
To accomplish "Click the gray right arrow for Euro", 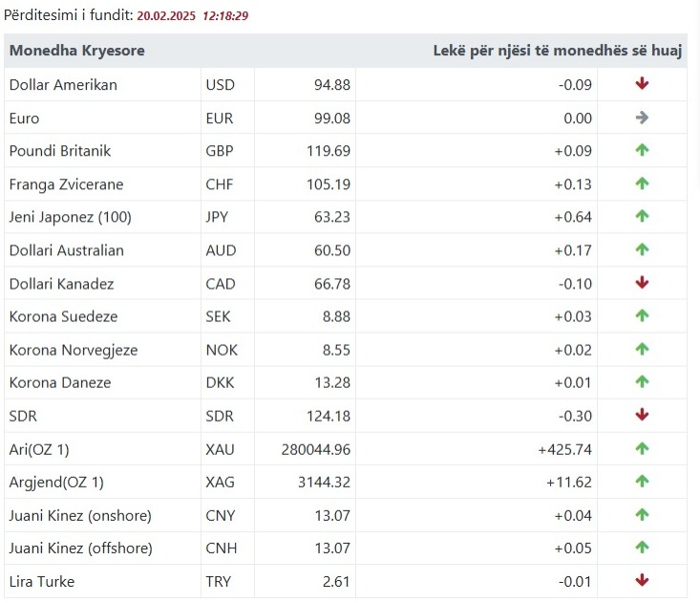I will 642,118.
